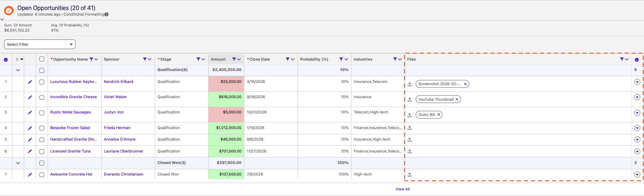Click the Conditional Formatting info icon
Viewport: 644px width, 196px height.
107,15
